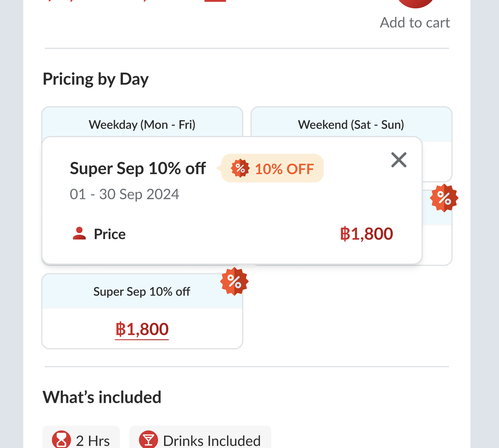Click the percent badge on Super Sep card corner
This screenshot has height=448, width=499.
[234, 281]
